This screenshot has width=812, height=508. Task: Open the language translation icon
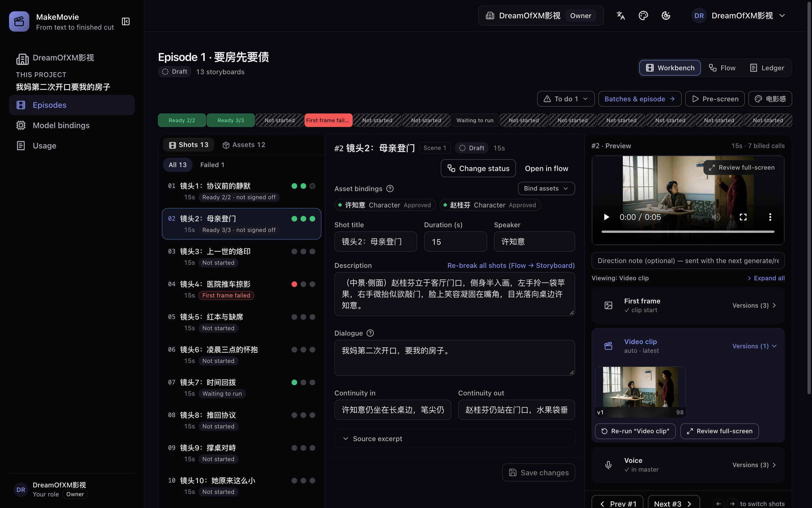point(620,16)
